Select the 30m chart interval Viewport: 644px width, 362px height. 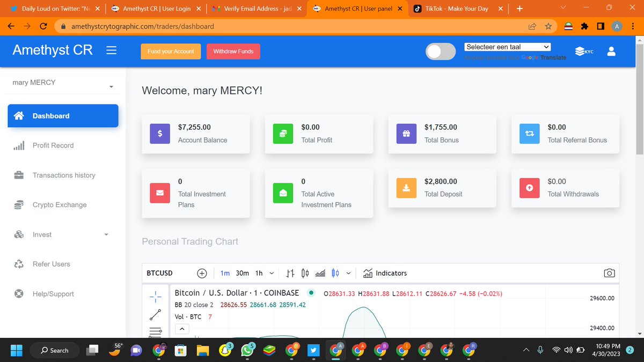click(x=243, y=273)
